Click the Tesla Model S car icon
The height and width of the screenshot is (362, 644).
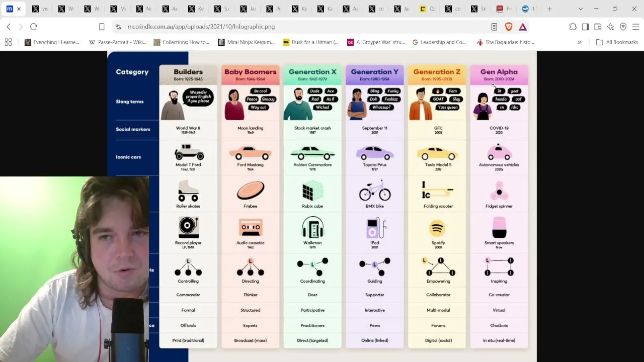pyautogui.click(x=437, y=153)
